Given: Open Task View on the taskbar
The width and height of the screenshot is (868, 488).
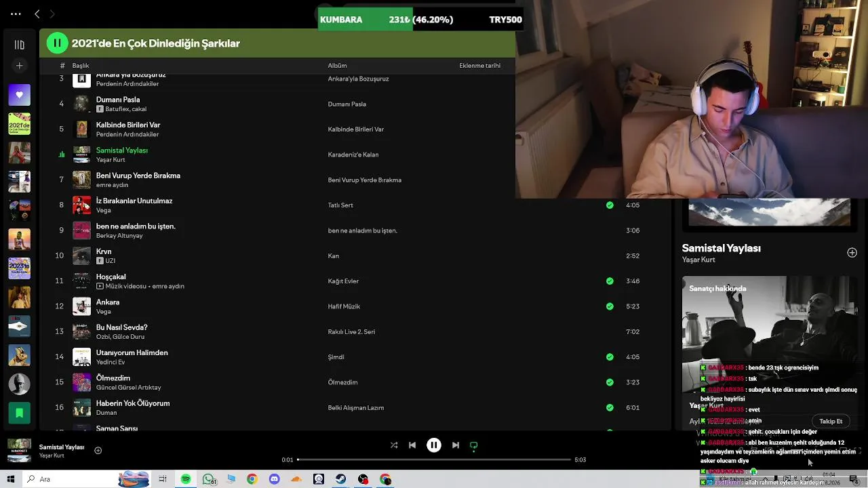Looking at the screenshot, I should point(163,479).
